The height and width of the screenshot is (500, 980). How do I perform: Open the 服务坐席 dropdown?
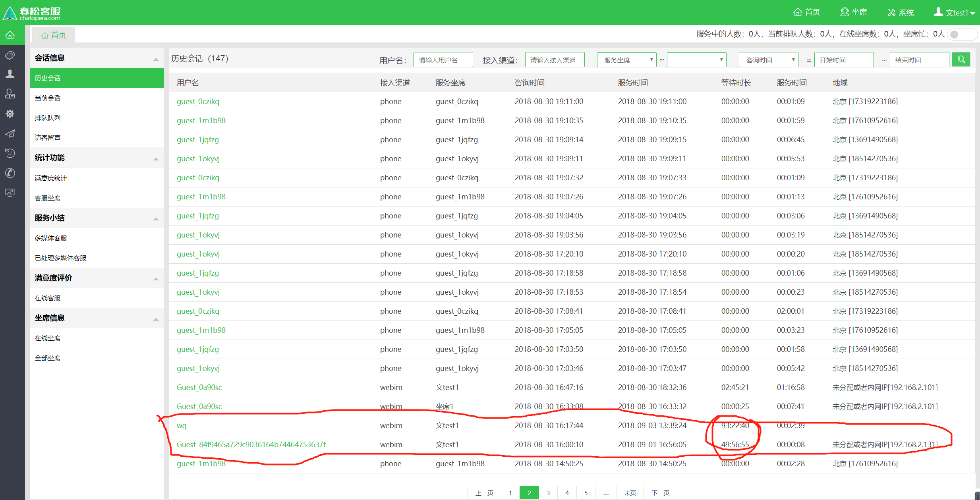pyautogui.click(x=626, y=60)
